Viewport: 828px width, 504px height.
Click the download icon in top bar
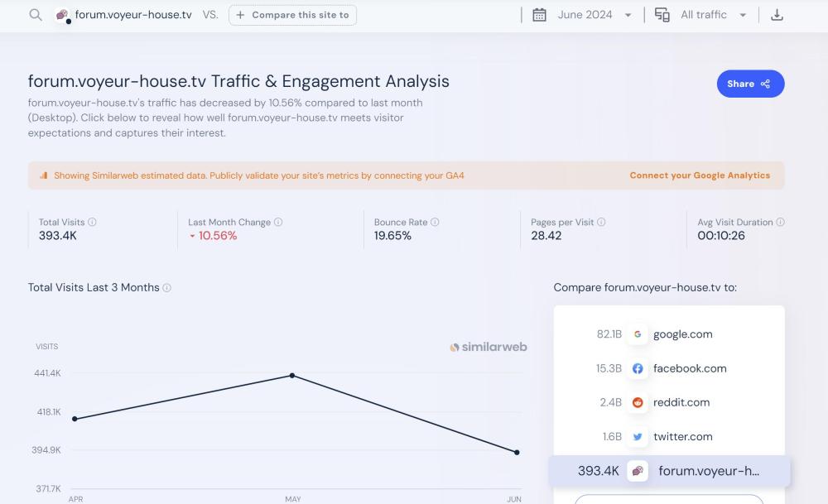(777, 15)
